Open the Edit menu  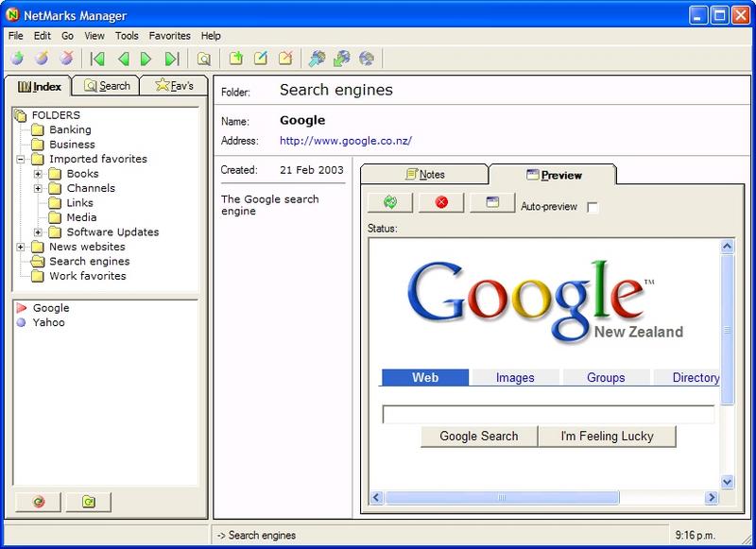(42, 36)
